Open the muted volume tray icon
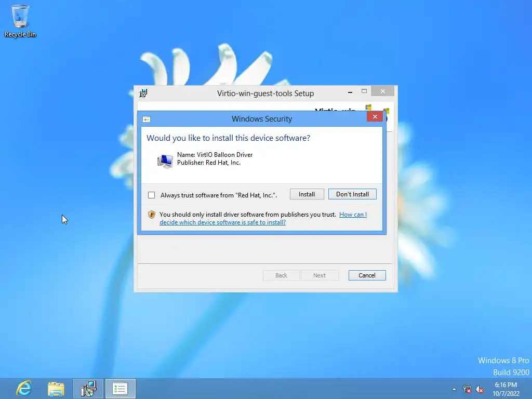This screenshot has width=532, height=399. [x=480, y=389]
